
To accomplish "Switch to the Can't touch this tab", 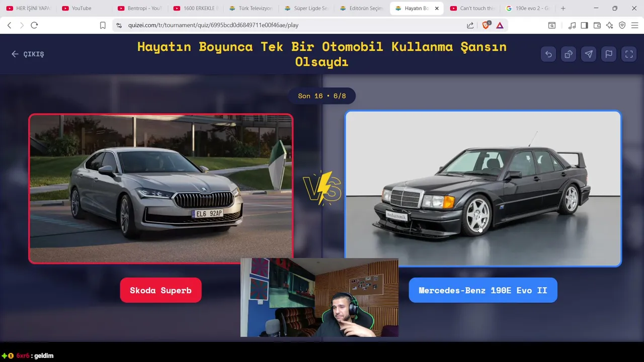I will (x=473, y=8).
